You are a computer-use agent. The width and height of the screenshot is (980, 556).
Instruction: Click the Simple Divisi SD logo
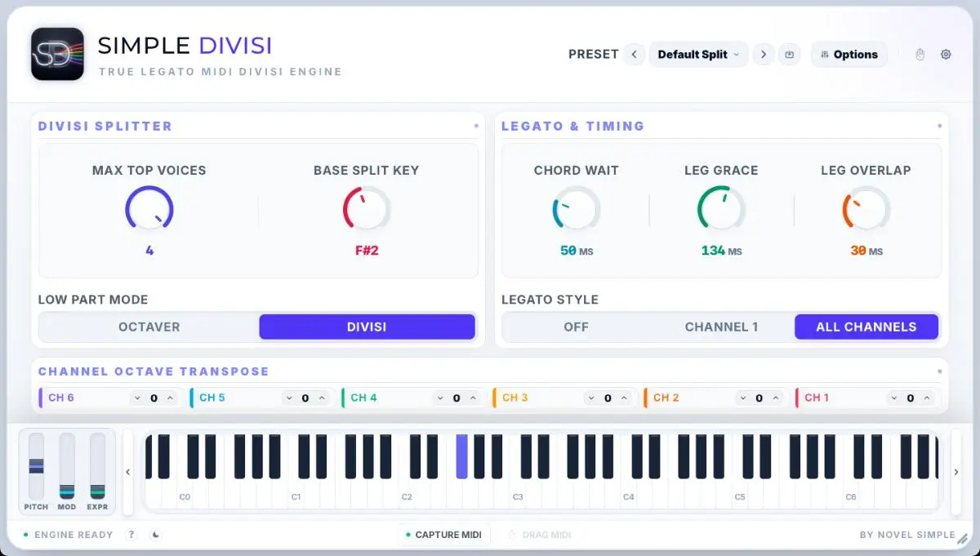point(57,54)
